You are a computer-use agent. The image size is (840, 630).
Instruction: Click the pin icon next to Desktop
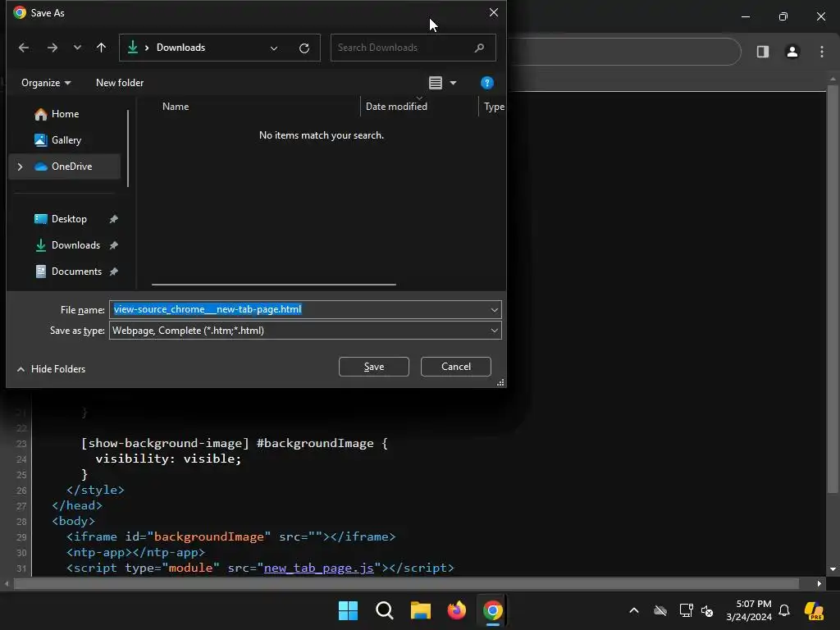click(x=113, y=219)
